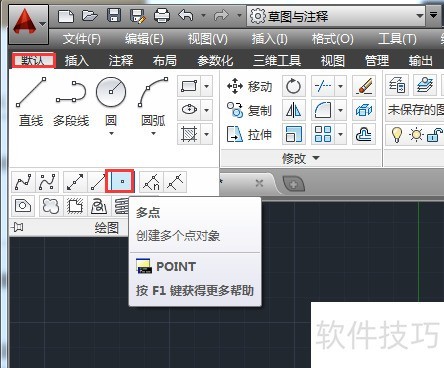Screen dimensions: 444x368
Task: Switch to the 默认 ribbon tab
Action: 33,60
